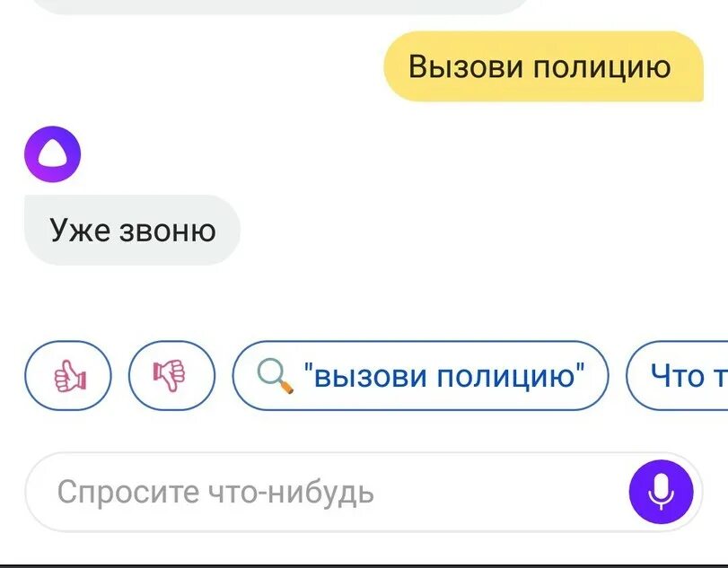Focus the "Спросите что-нибудь" input field
This screenshot has height=568, width=728.
pyautogui.click(x=364, y=492)
